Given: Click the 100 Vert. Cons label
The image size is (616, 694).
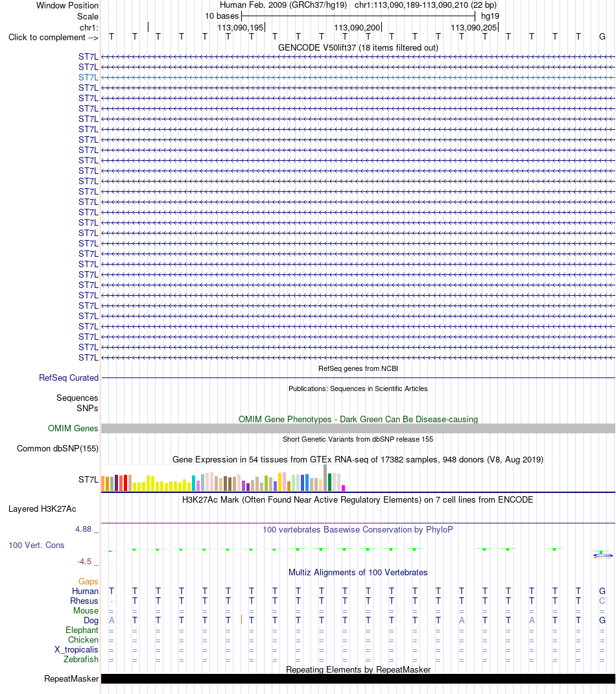Looking at the screenshot, I should [36, 545].
